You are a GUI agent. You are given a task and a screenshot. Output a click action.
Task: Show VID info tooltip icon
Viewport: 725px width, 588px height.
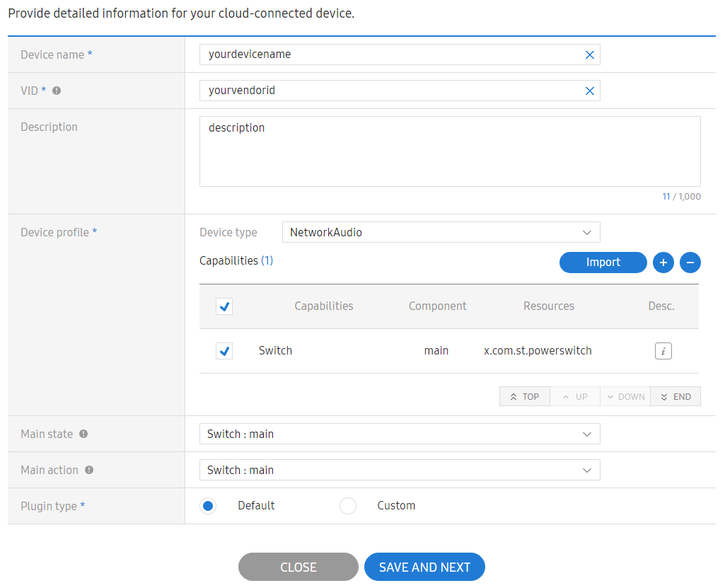click(57, 91)
